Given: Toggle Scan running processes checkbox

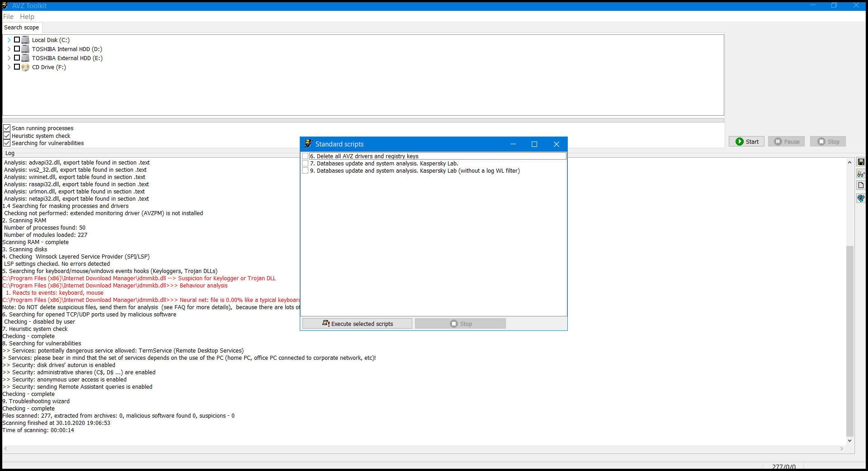Looking at the screenshot, I should point(7,128).
